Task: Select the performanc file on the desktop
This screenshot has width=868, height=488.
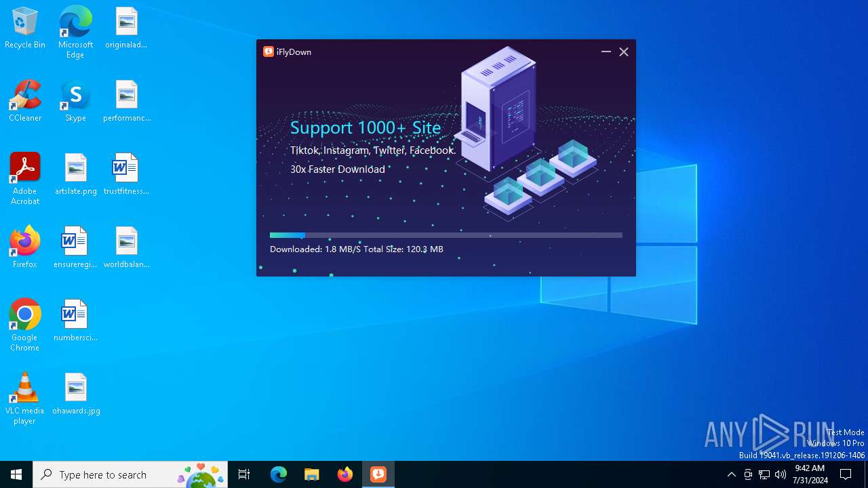Action: [127, 102]
